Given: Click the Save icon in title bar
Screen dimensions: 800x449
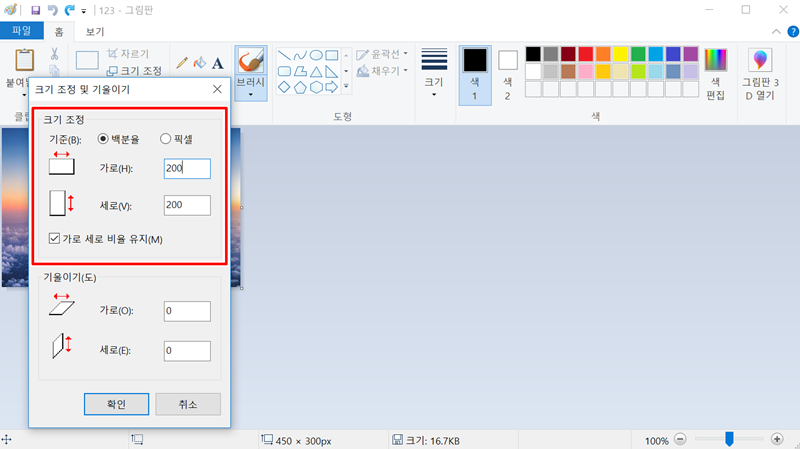Looking at the screenshot, I should click(x=35, y=10).
